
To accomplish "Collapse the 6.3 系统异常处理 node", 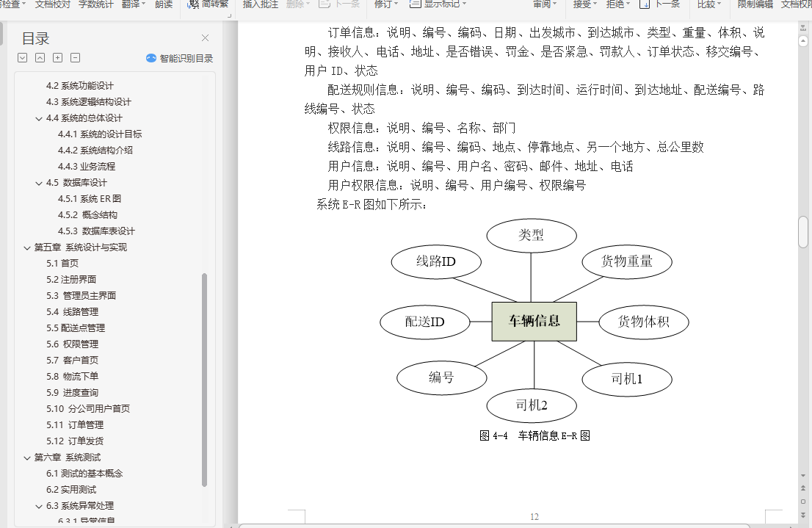I will pyautogui.click(x=39, y=507).
